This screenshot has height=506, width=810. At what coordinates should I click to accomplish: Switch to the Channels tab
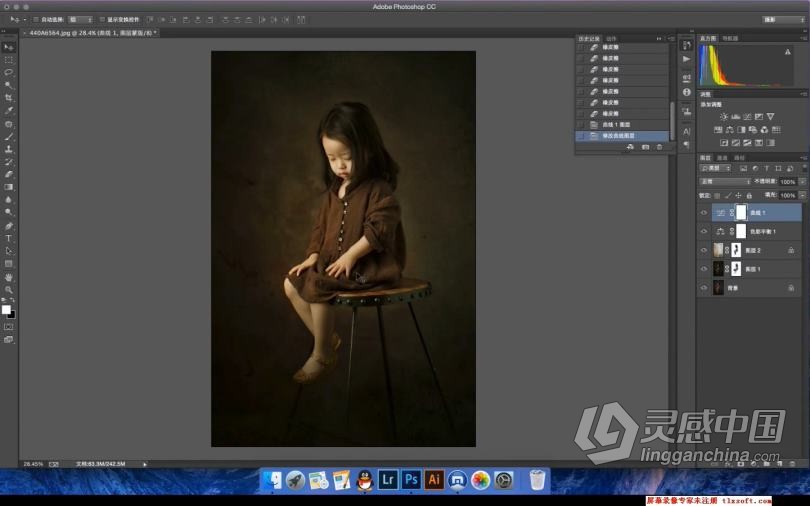(x=722, y=157)
